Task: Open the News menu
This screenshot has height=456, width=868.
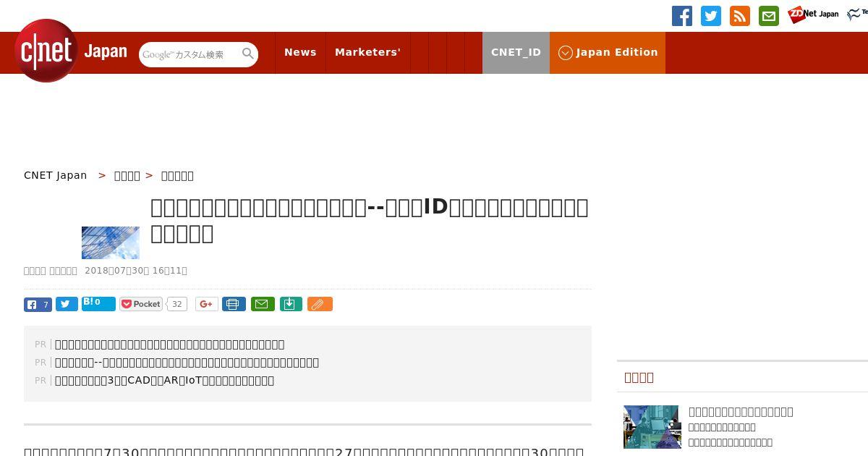Action: point(300,52)
